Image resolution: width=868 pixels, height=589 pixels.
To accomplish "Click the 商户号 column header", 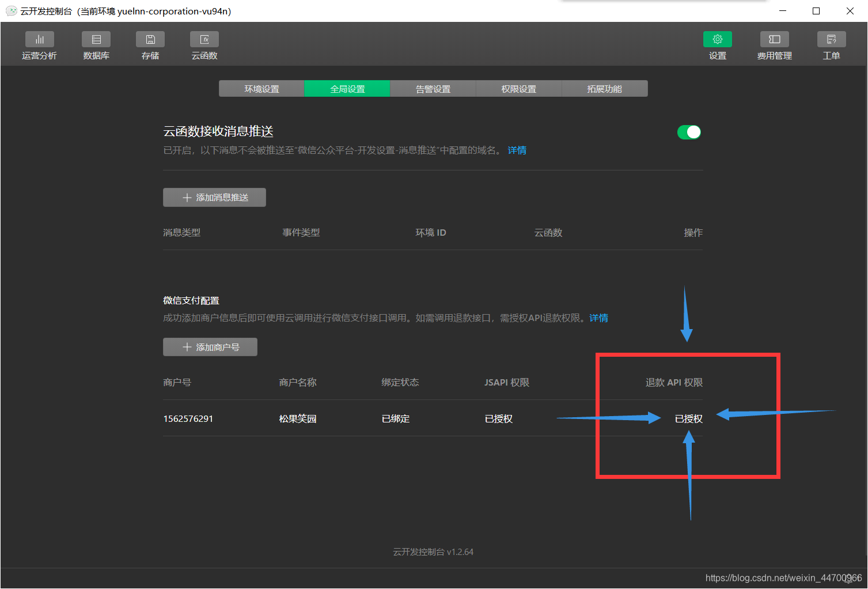I will click(x=177, y=383).
